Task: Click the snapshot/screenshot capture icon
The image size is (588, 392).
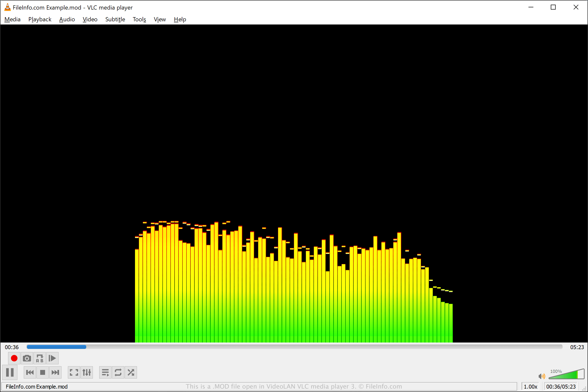Action: pos(27,358)
